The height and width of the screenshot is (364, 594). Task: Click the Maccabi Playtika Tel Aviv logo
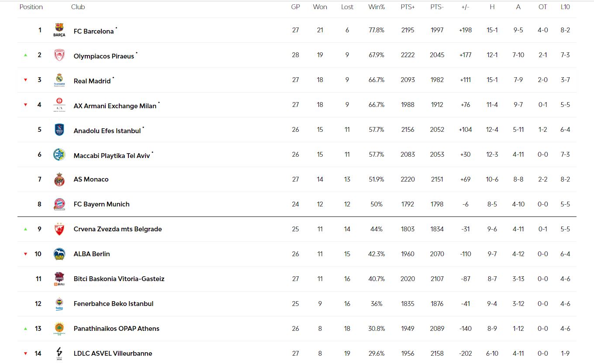pyautogui.click(x=59, y=155)
